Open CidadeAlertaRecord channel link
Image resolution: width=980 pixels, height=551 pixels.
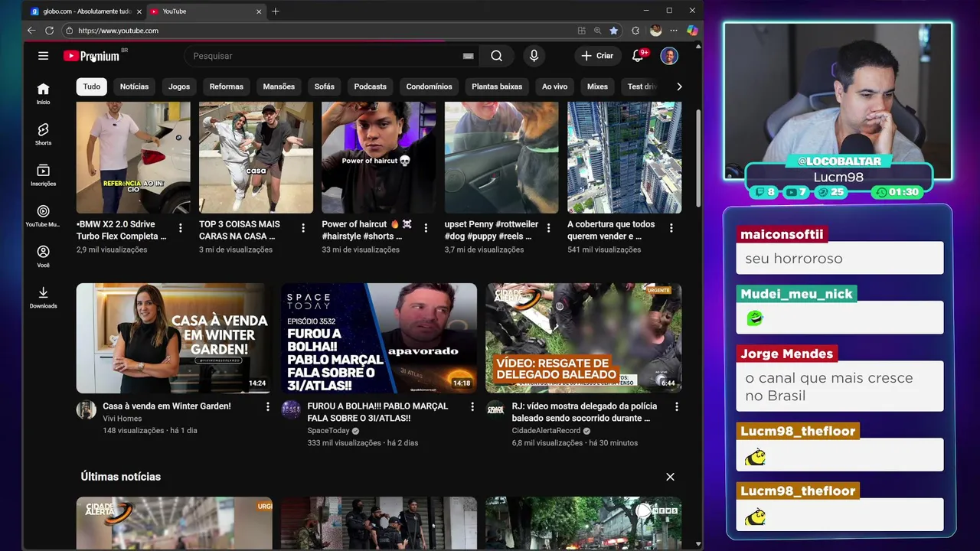click(546, 431)
